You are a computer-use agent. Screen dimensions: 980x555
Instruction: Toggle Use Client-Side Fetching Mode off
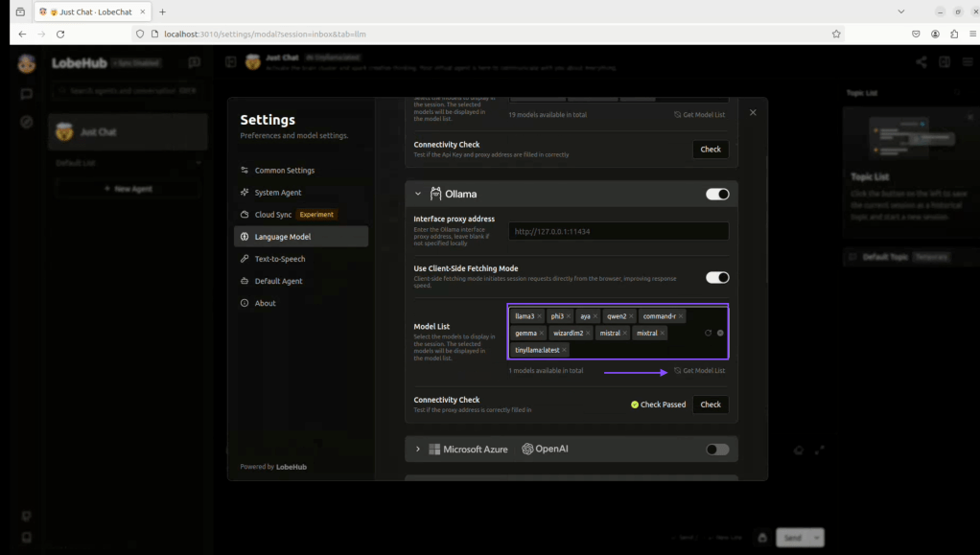click(717, 277)
